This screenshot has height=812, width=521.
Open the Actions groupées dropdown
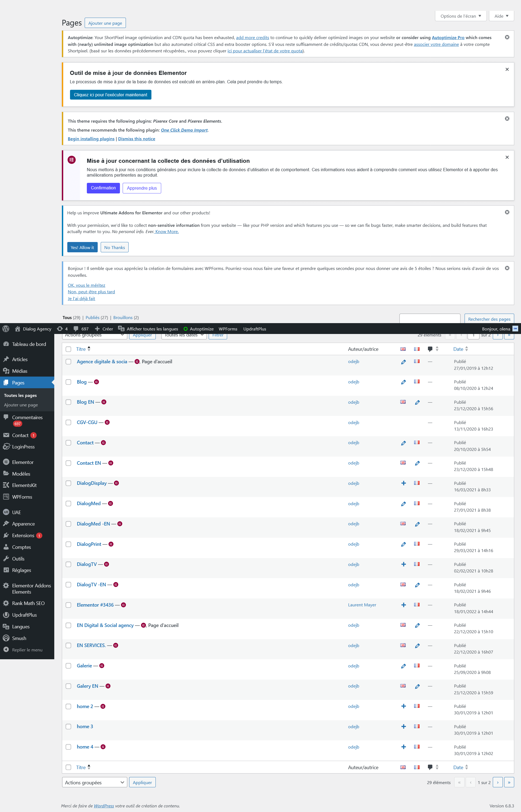pyautogui.click(x=94, y=782)
